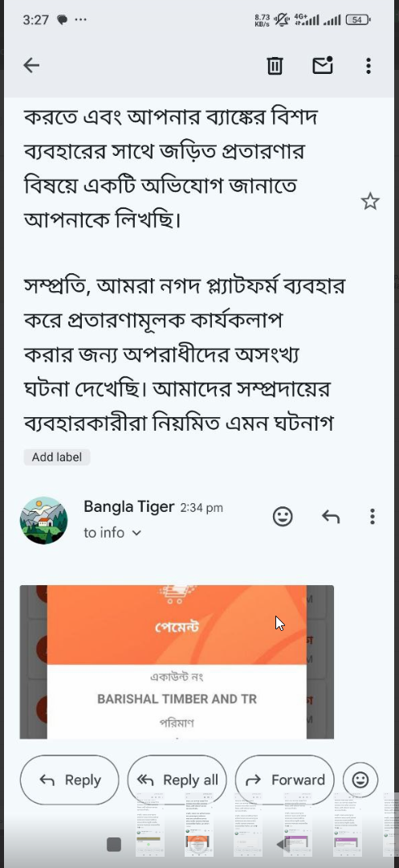Star this message

point(370,202)
